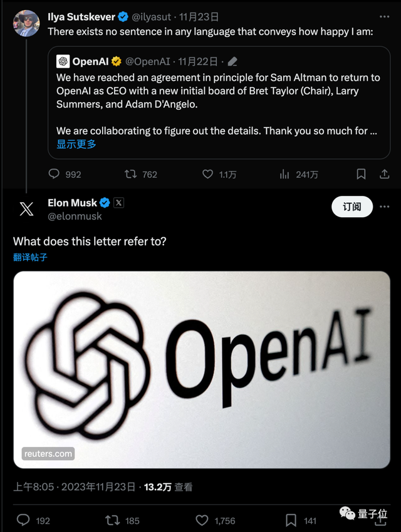Bookmark Elon Musk's tweet
The height and width of the screenshot is (532, 401).
(x=291, y=519)
